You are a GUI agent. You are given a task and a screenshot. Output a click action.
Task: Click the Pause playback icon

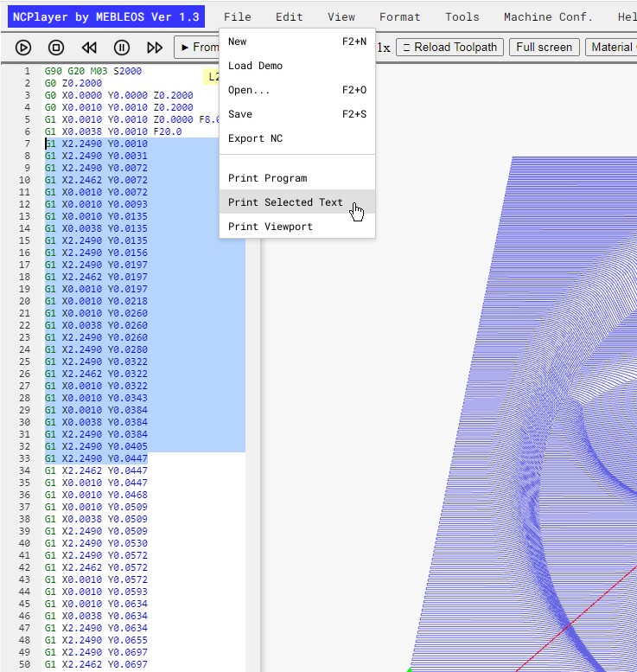tap(122, 48)
